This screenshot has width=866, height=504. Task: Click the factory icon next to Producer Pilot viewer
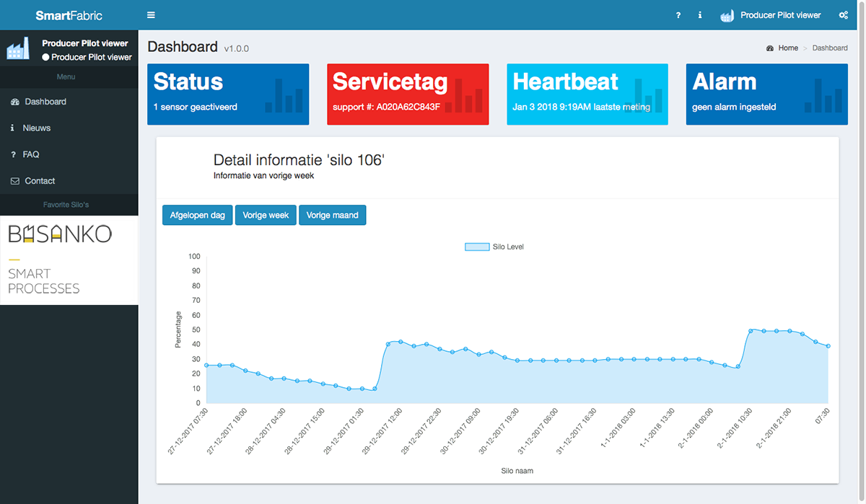pos(727,14)
